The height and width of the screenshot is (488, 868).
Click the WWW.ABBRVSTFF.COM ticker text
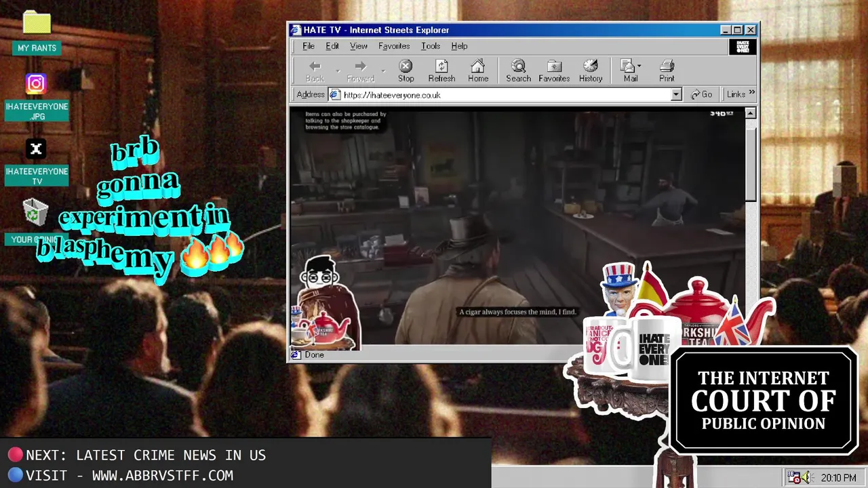163,476
